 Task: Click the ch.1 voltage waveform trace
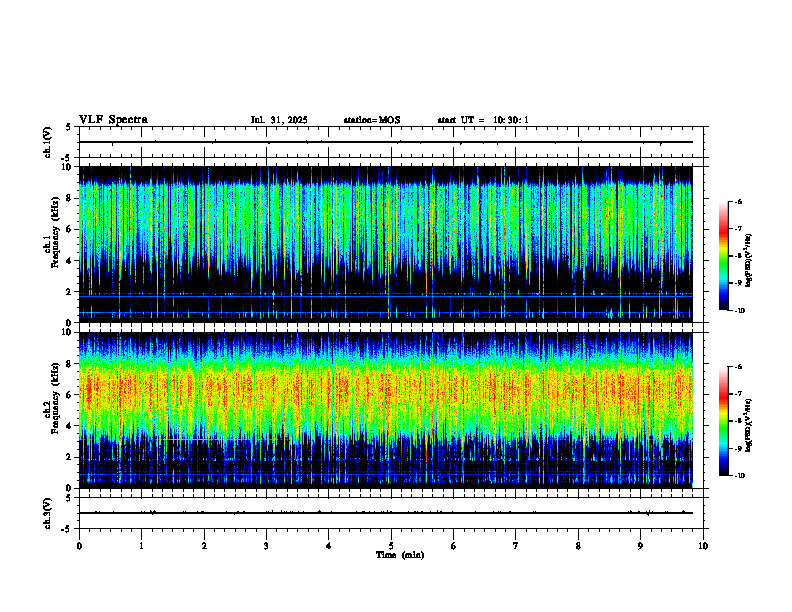pyautogui.click(x=385, y=142)
